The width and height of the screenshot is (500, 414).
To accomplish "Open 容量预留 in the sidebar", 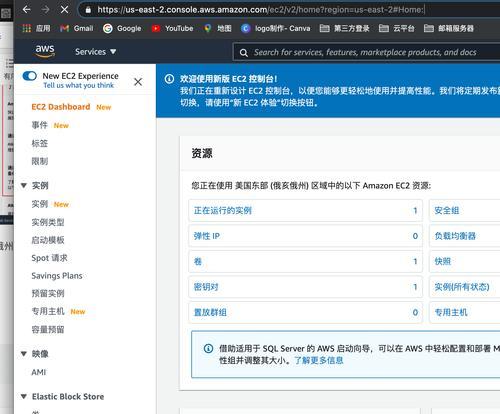I will (x=48, y=330).
